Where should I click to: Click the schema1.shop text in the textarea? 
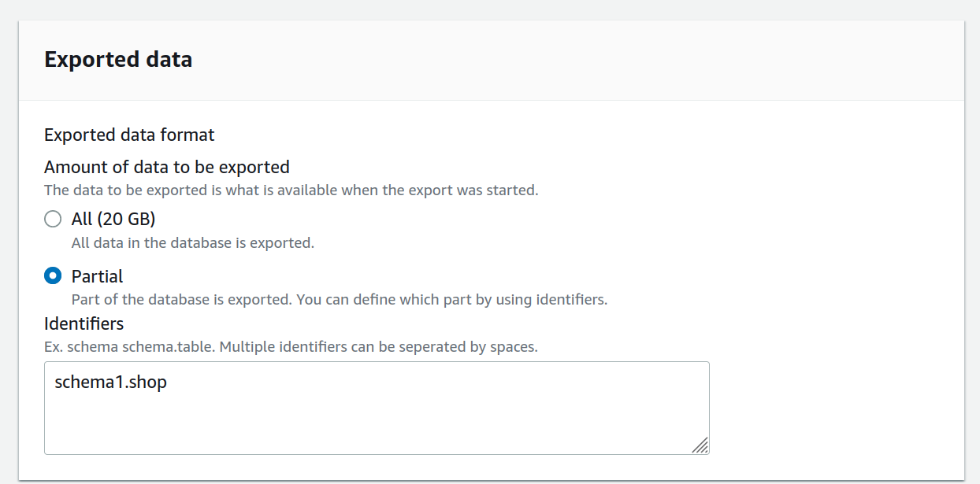[110, 382]
